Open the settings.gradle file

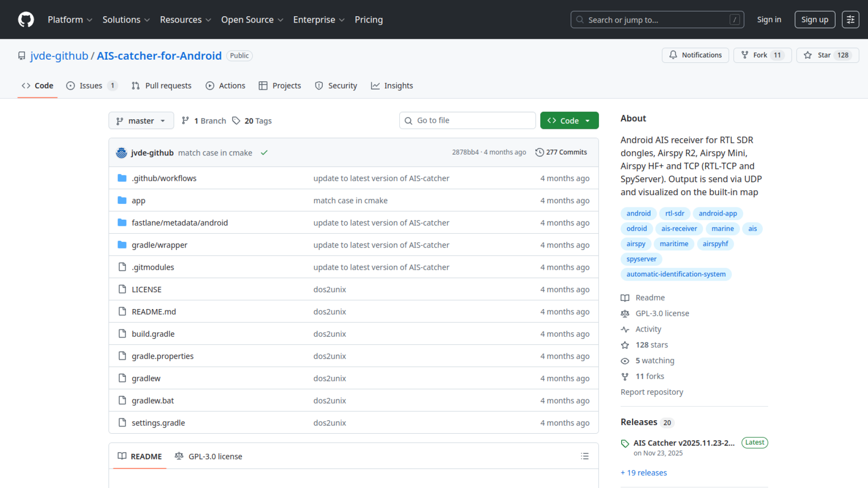click(158, 423)
